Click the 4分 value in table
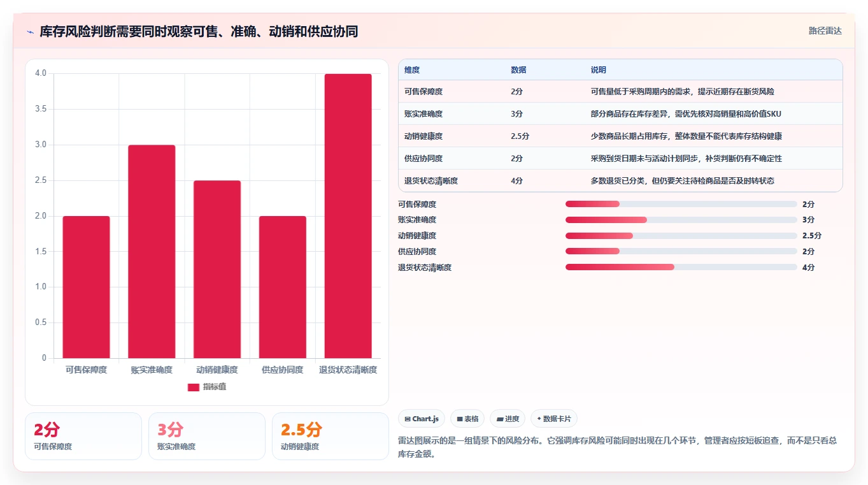 pos(517,181)
